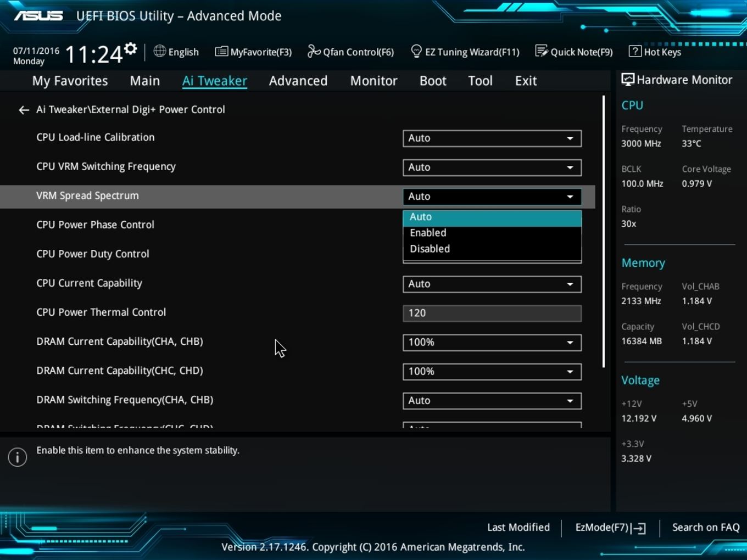Image resolution: width=747 pixels, height=560 pixels.
Task: Click the +5V reading 4.960 V
Action: (x=696, y=418)
